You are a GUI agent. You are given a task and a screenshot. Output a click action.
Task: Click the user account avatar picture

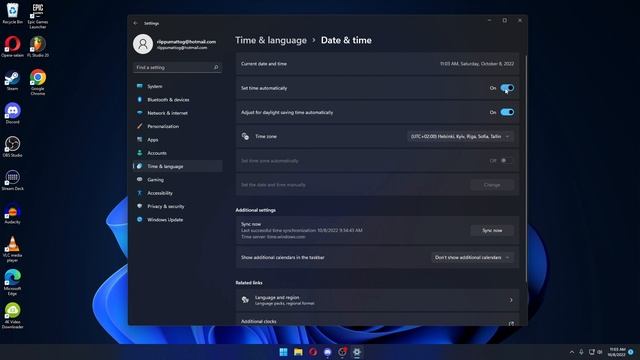[x=143, y=44]
